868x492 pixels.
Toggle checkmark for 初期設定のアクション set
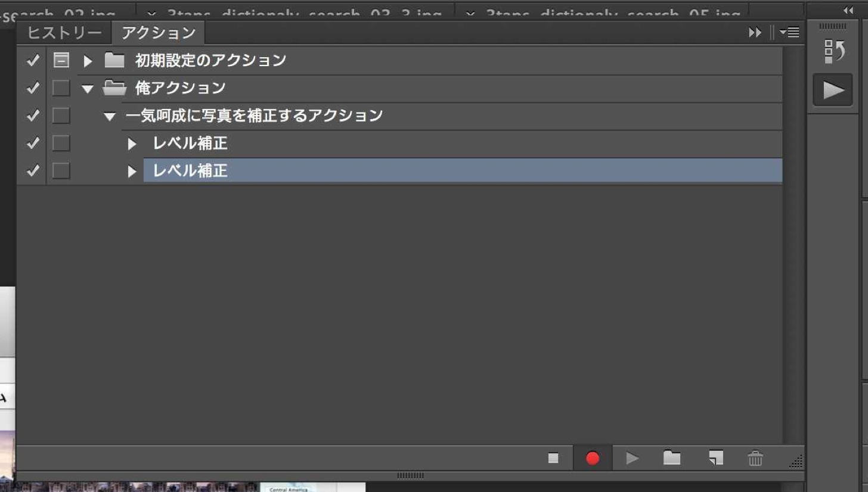pos(33,60)
